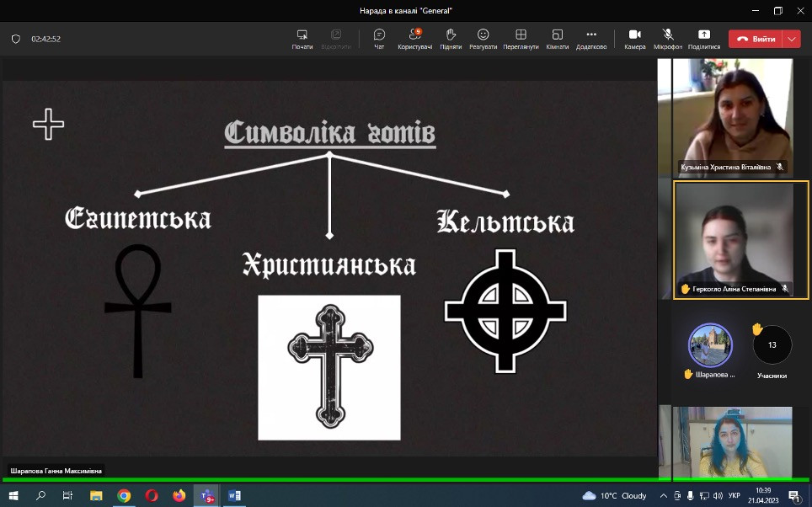812x507 pixels.
Task: Click the Почати control button
Action: [x=302, y=39]
